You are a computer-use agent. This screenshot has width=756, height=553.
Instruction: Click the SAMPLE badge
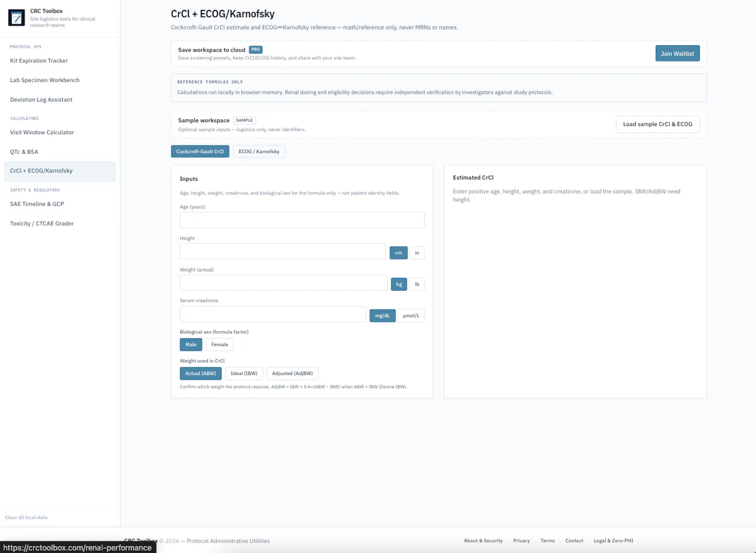coord(244,120)
